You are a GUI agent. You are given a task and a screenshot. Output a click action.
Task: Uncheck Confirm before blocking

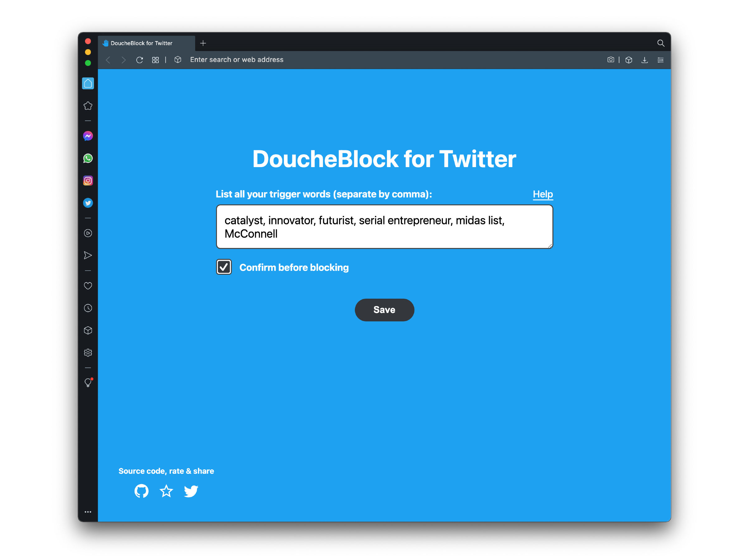(224, 267)
